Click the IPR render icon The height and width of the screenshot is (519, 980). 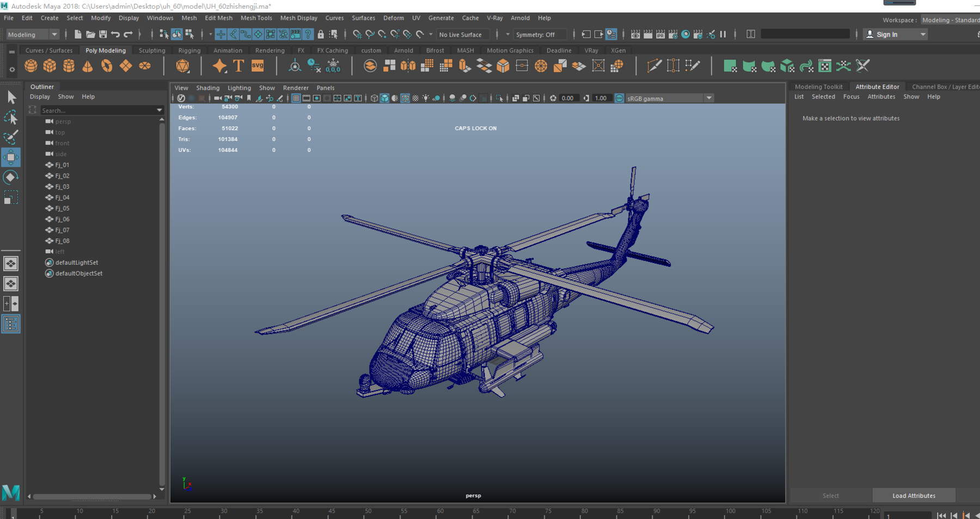coord(660,34)
